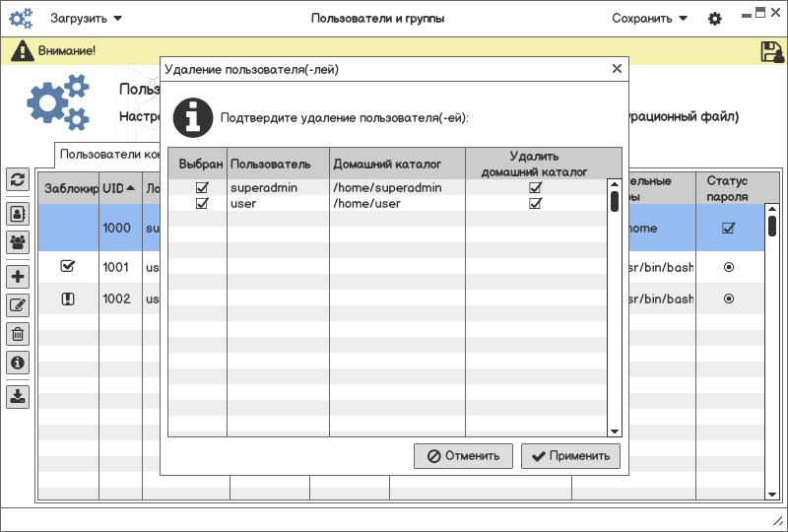Click main table scrollbar thumb

coord(772,226)
